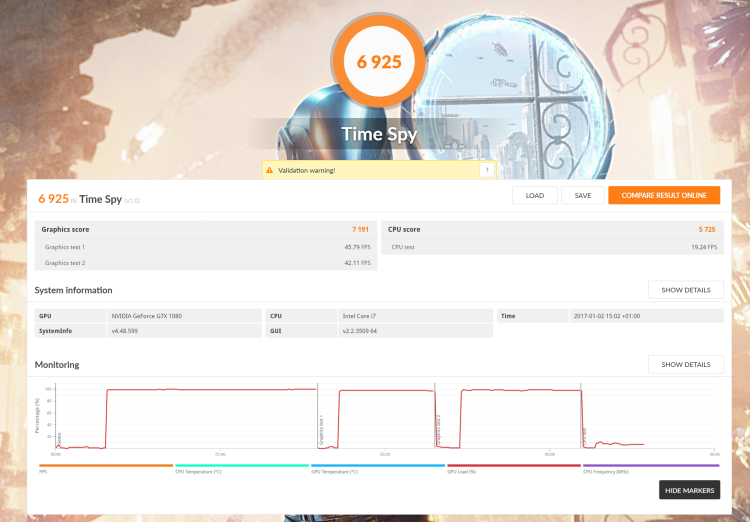This screenshot has height=522, width=750.
Task: Click the Graphics test 2 row
Action: (206, 263)
